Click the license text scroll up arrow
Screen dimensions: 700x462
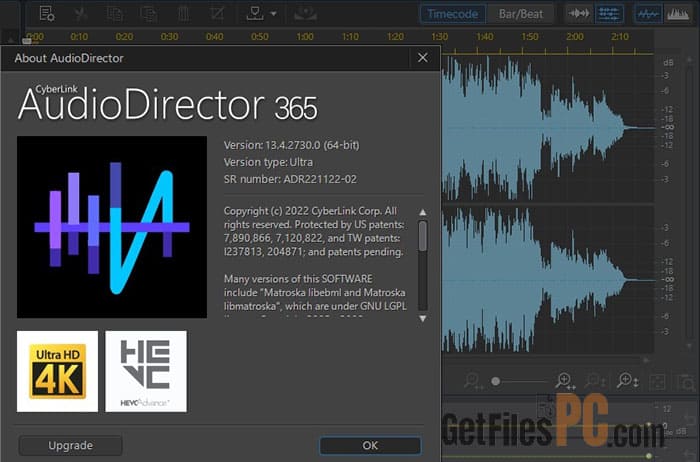pos(422,212)
